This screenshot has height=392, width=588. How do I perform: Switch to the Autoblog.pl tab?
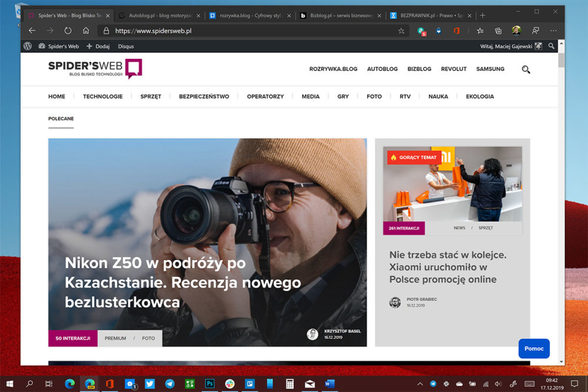point(159,15)
